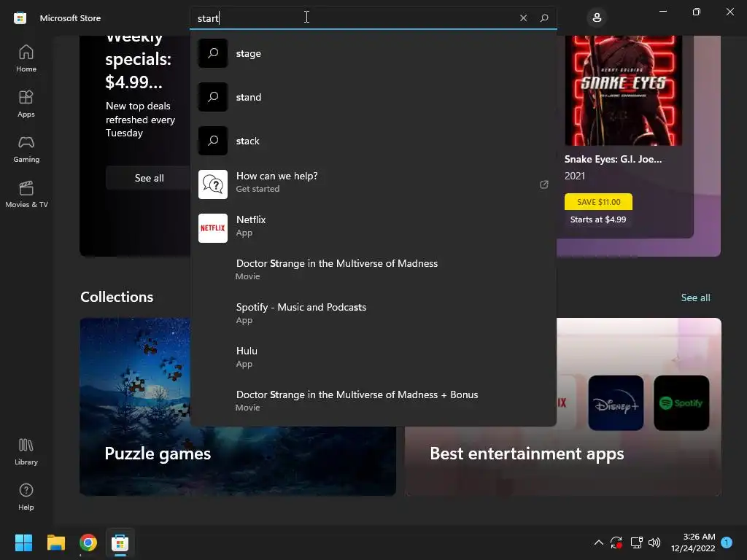Open Help in the sidebar
Viewport: 747px width, 560px height.
(26, 497)
